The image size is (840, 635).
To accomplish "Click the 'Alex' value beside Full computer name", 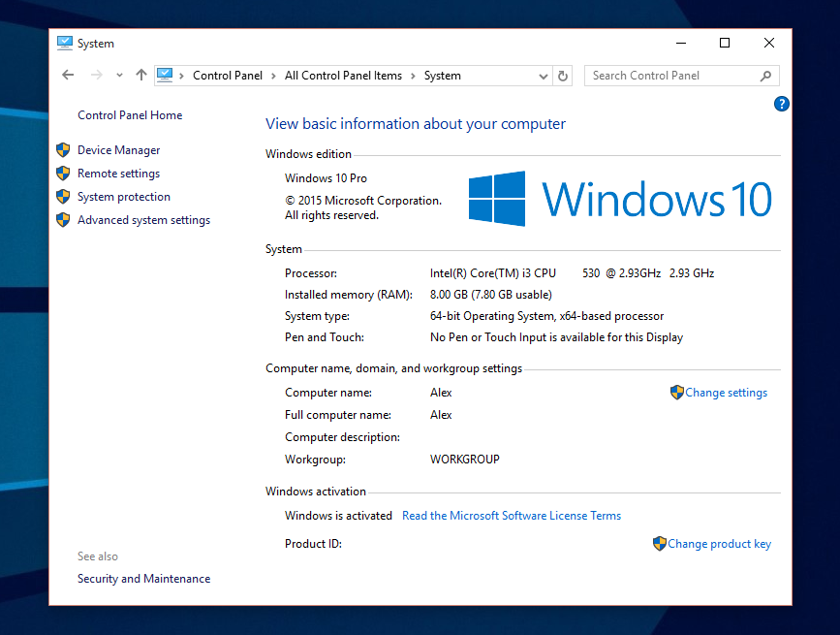I will [441, 415].
